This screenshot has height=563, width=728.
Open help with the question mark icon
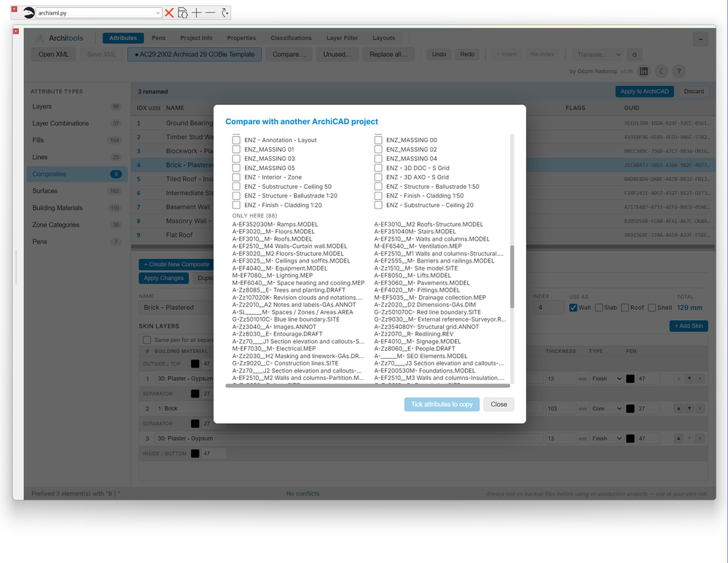[678, 71]
